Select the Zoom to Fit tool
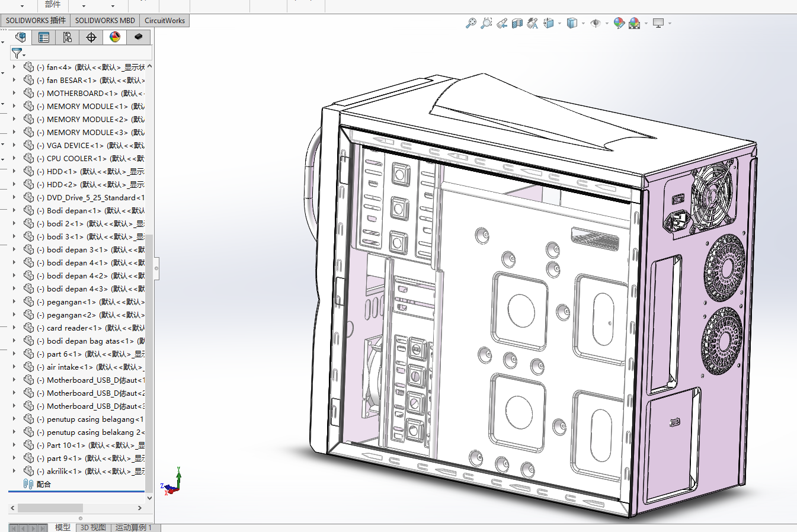The width and height of the screenshot is (797, 532). (472, 23)
